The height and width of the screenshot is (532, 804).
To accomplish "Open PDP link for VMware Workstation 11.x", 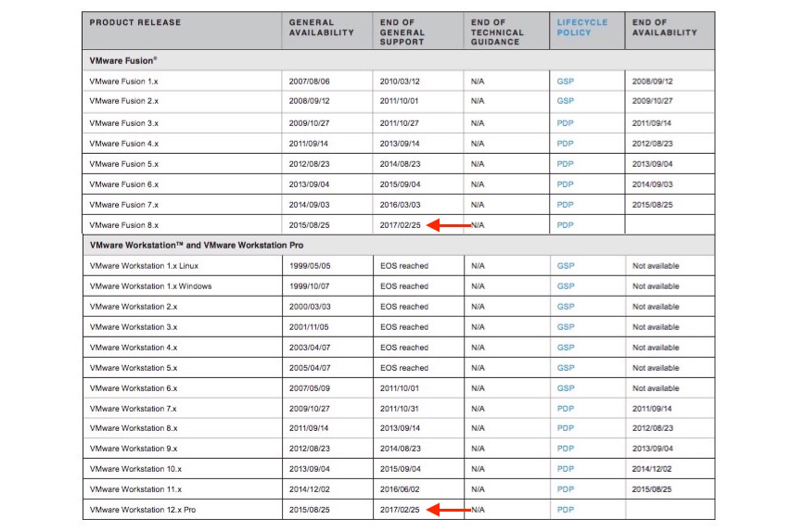I will tap(566, 489).
